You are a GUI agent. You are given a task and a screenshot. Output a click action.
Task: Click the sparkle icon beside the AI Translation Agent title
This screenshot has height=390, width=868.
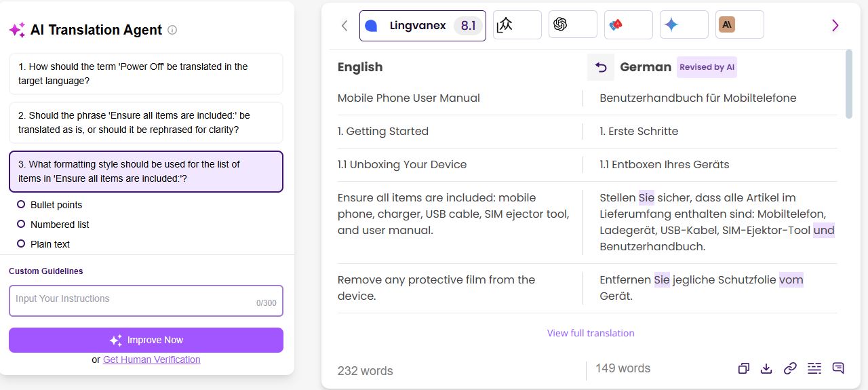[x=18, y=30]
